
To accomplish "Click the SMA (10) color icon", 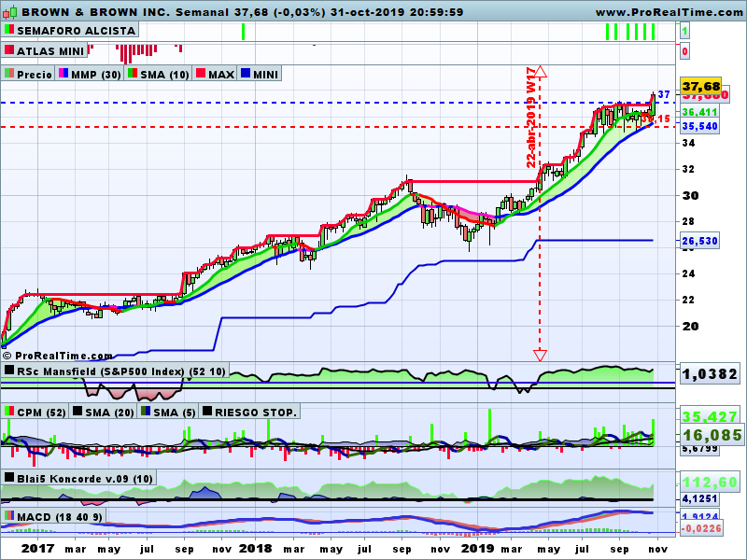I will point(133,74).
